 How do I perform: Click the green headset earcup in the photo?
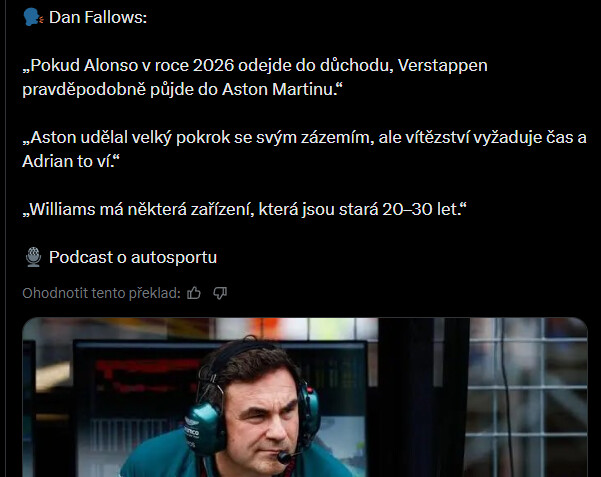point(205,427)
